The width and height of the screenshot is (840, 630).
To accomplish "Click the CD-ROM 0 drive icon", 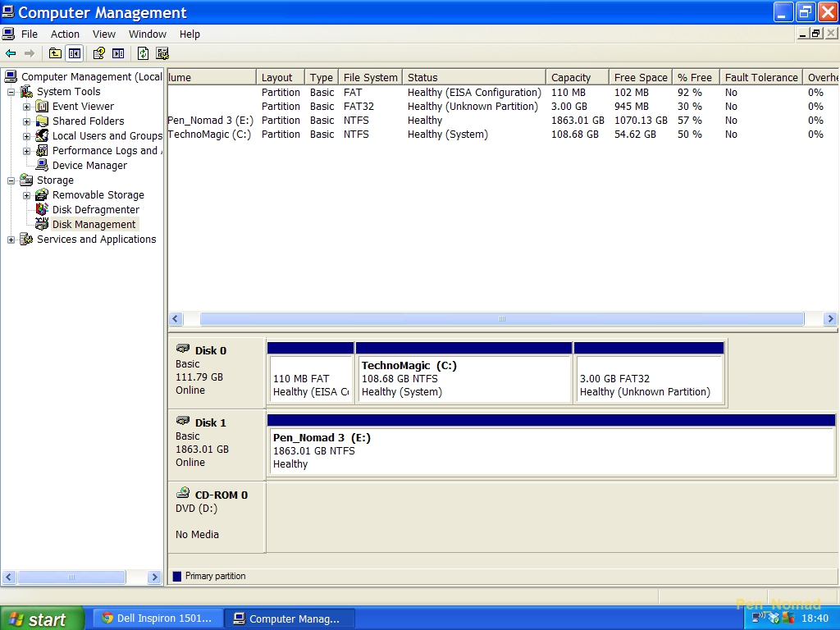I will pos(183,492).
